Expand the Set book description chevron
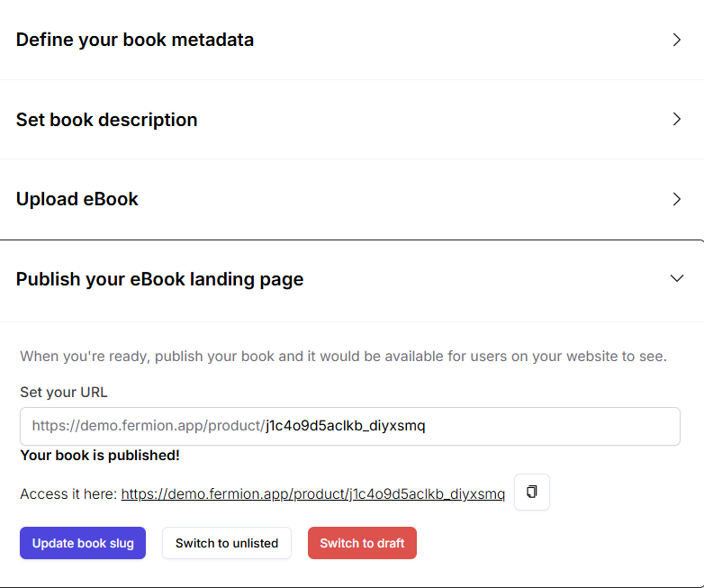Image resolution: width=704 pixels, height=588 pixels. pos(677,120)
